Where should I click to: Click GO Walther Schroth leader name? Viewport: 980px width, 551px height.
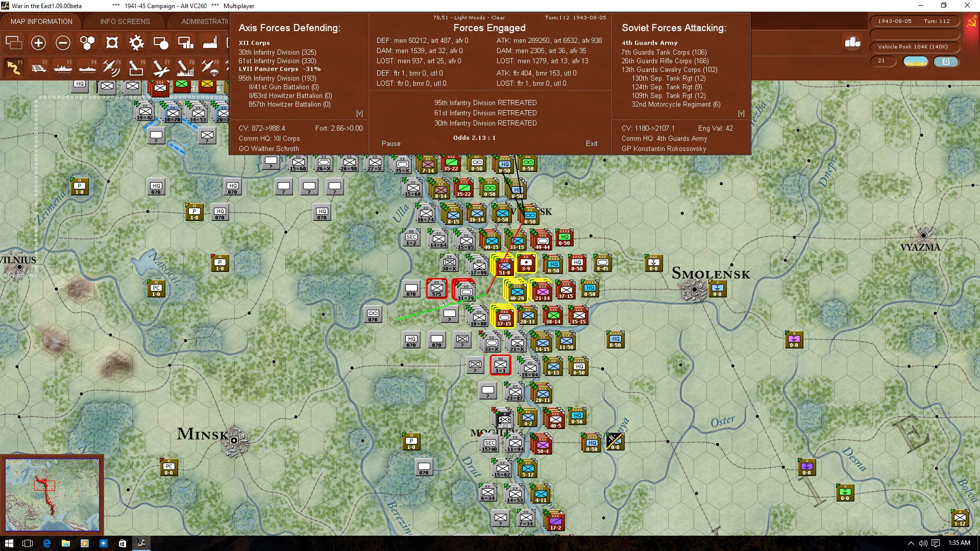tap(269, 149)
